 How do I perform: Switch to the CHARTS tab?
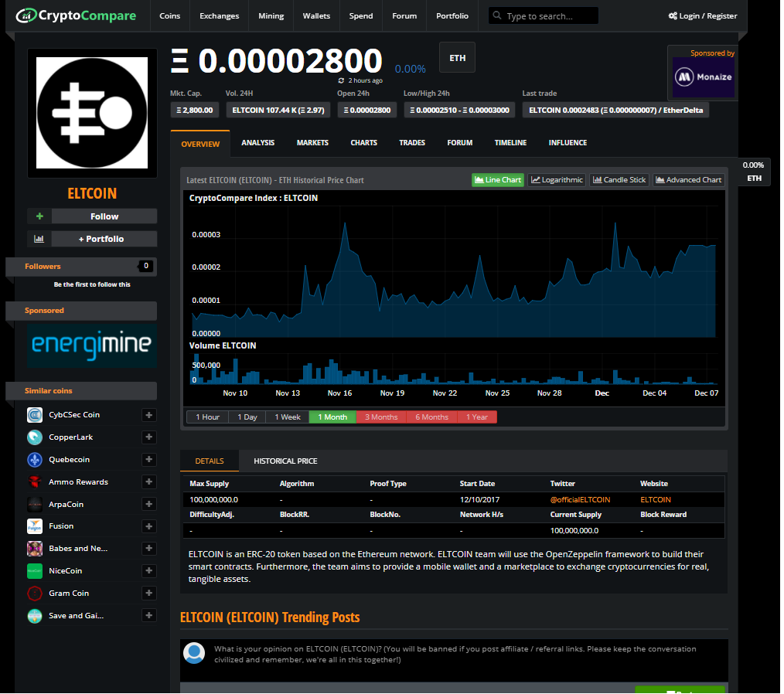pos(364,143)
